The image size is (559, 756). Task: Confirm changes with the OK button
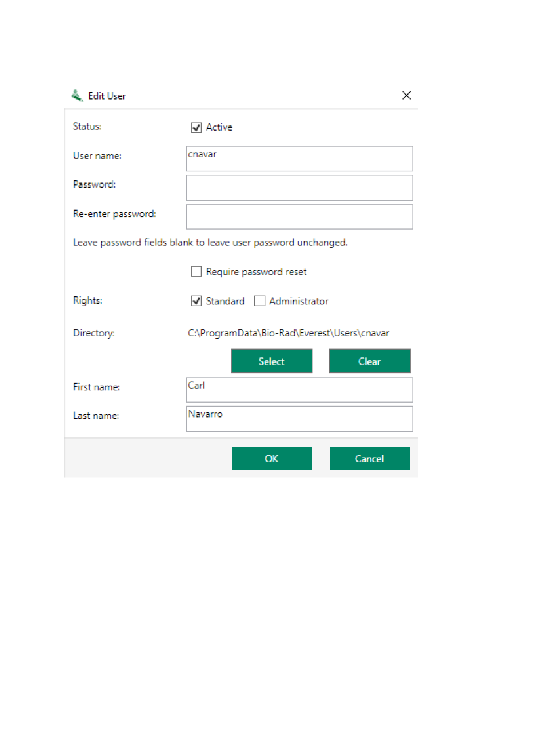[272, 459]
